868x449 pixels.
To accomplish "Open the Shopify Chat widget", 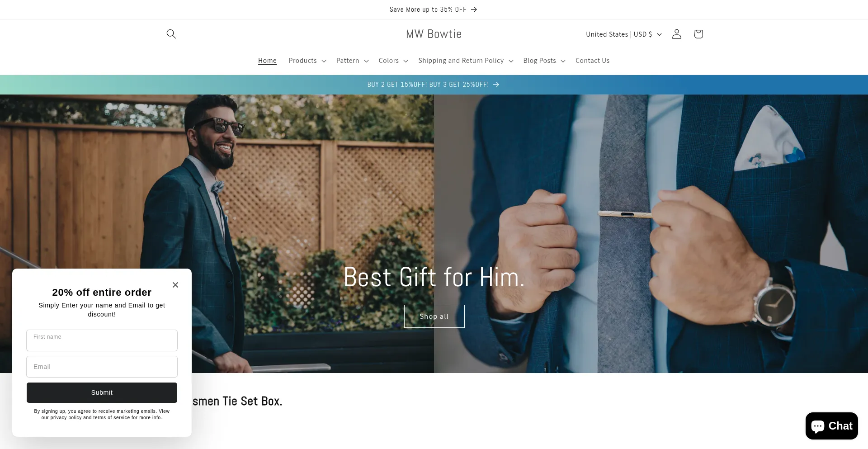I will [831, 426].
